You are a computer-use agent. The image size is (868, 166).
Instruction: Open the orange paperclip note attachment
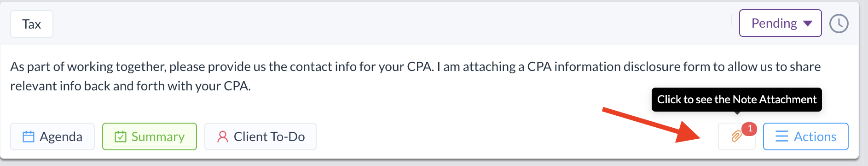(x=736, y=136)
